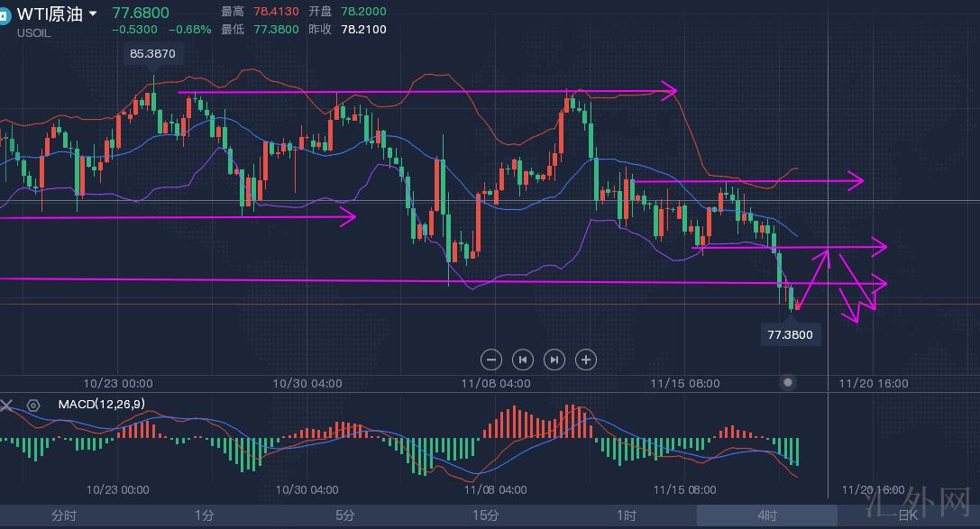Select the 1时 timeframe tab

coord(626,515)
